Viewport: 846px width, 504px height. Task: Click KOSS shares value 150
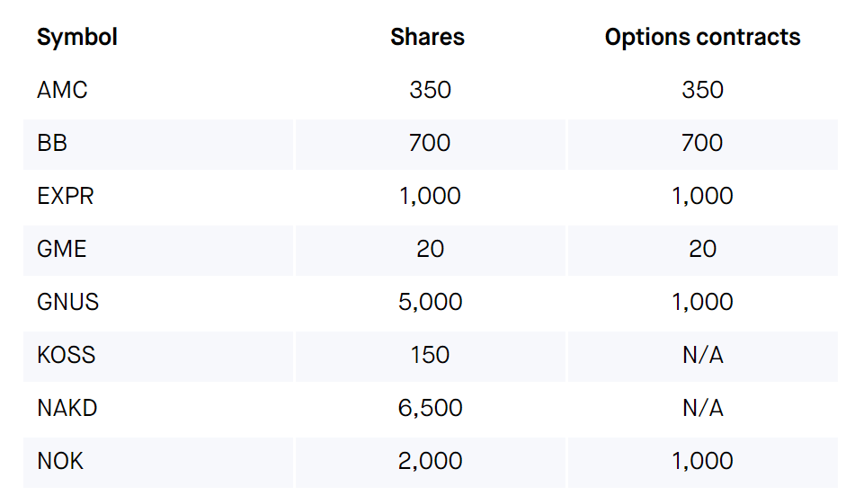click(430, 355)
